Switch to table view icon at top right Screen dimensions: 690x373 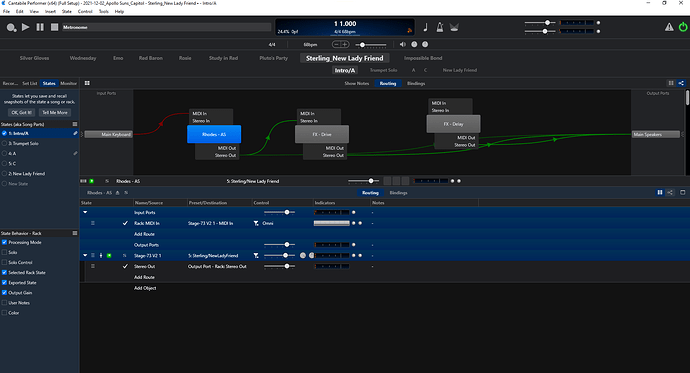coord(671,83)
